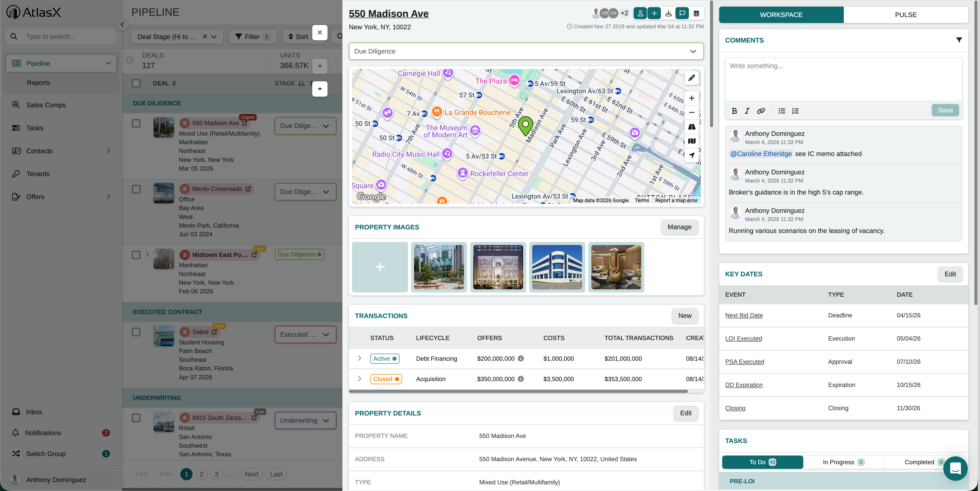Apply italic formatting in comment editor
The width and height of the screenshot is (980, 491).
point(747,111)
